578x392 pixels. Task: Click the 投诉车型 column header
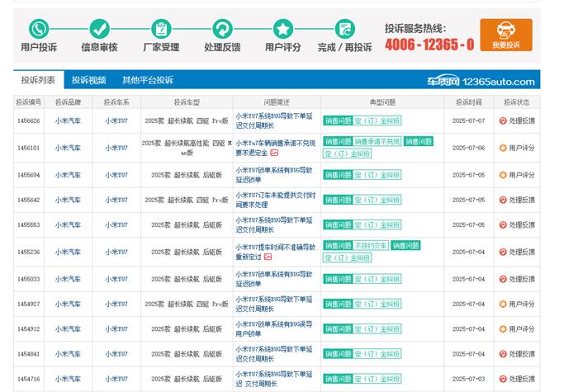[187, 102]
